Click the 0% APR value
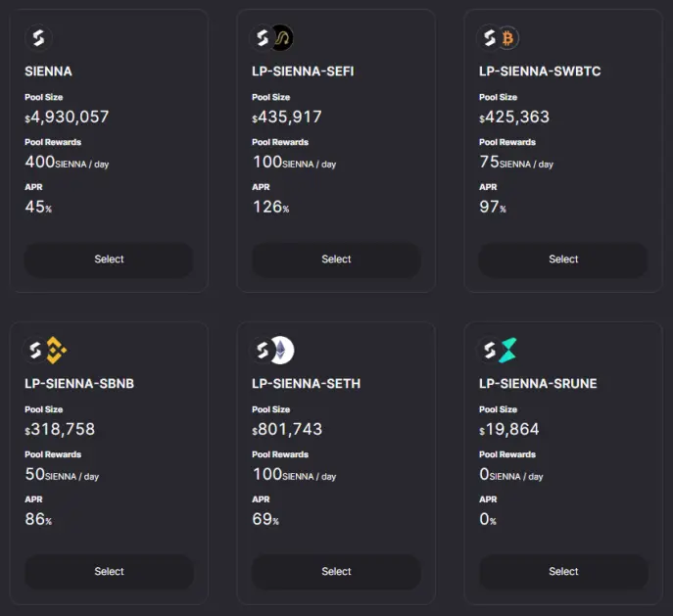The height and width of the screenshot is (616, 673). point(488,519)
